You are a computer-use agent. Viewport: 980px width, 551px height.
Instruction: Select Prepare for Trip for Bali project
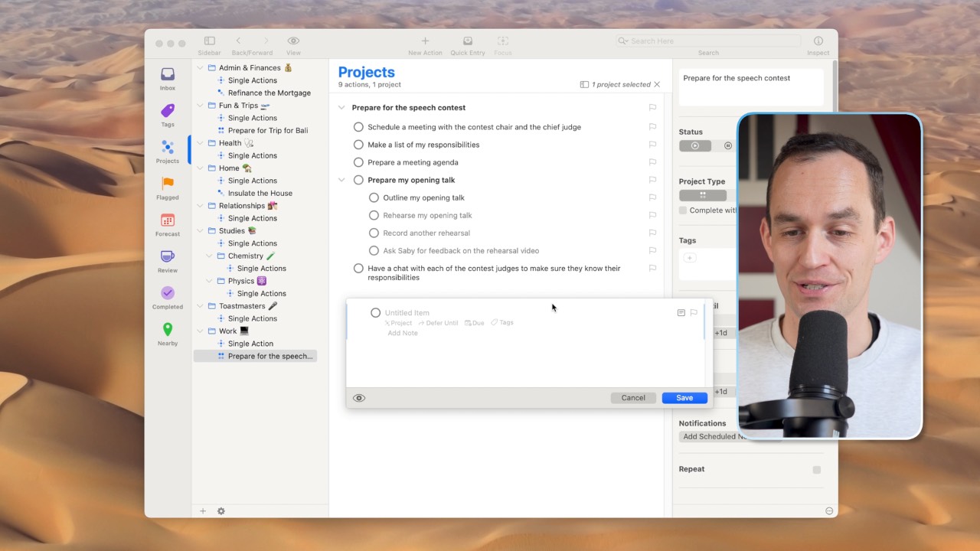(268, 130)
